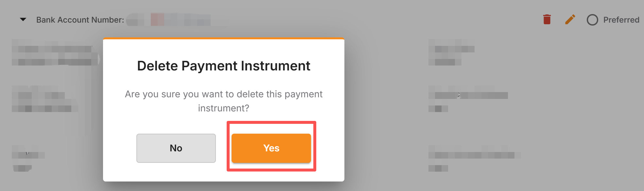The height and width of the screenshot is (191, 644).
Task: Click the trash can next to the pencil
Action: click(547, 20)
